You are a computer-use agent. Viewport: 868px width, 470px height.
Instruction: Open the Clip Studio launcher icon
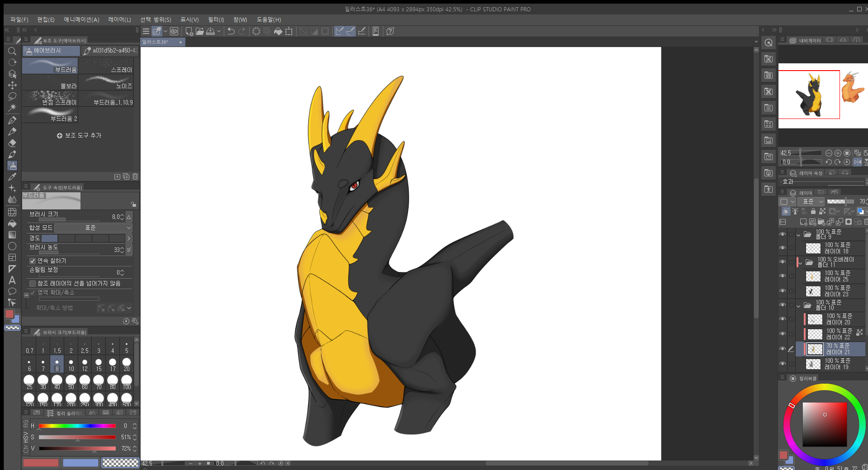pyautogui.click(x=174, y=31)
